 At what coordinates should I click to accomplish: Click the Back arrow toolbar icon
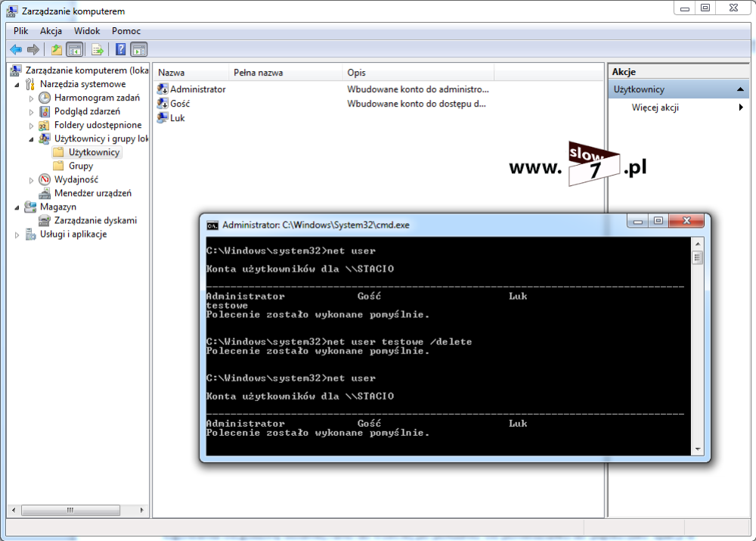point(16,49)
